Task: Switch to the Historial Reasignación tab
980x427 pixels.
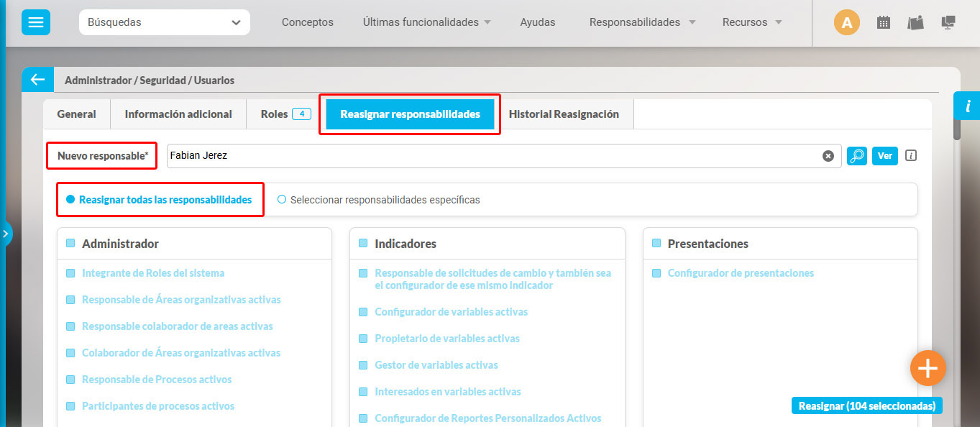Action: tap(564, 114)
